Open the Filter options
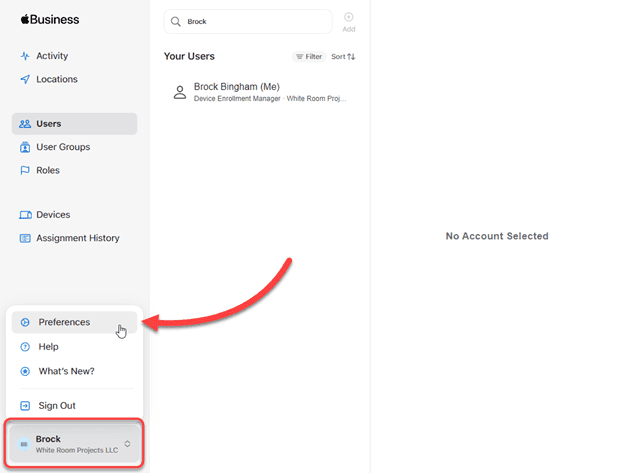 [x=309, y=56]
